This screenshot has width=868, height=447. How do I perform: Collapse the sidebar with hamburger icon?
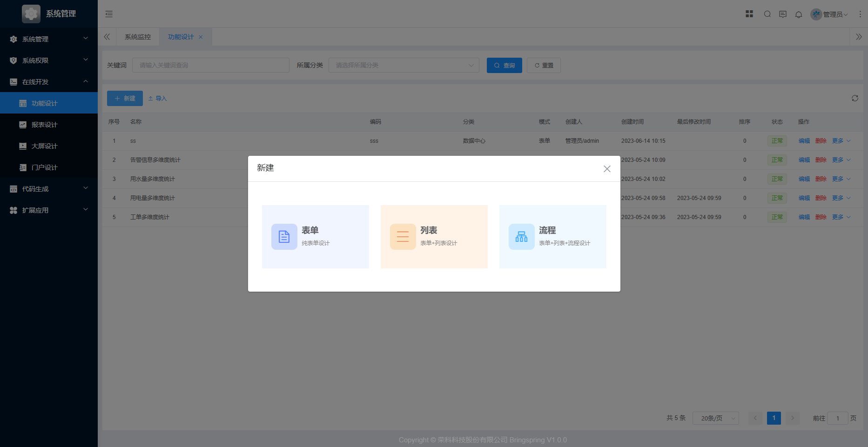109,14
